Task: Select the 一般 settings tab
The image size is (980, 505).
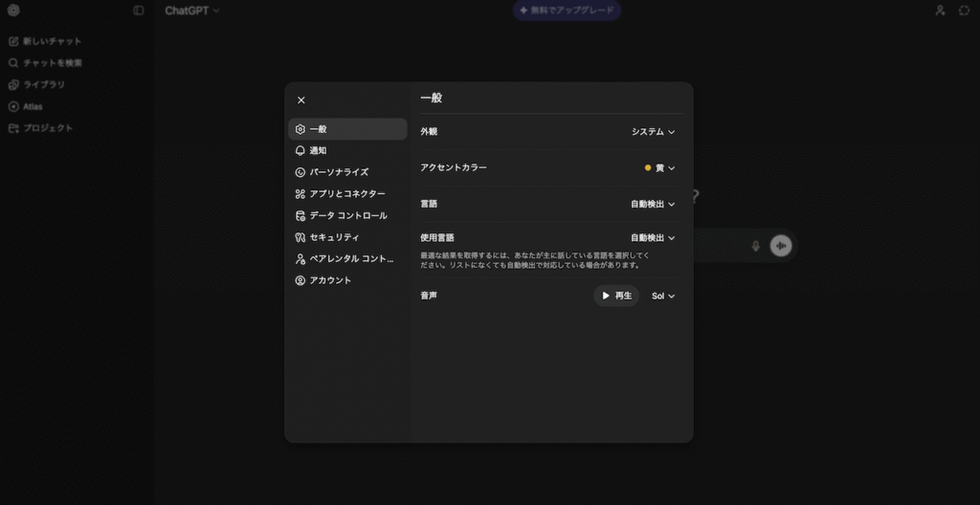Action: pos(347,129)
